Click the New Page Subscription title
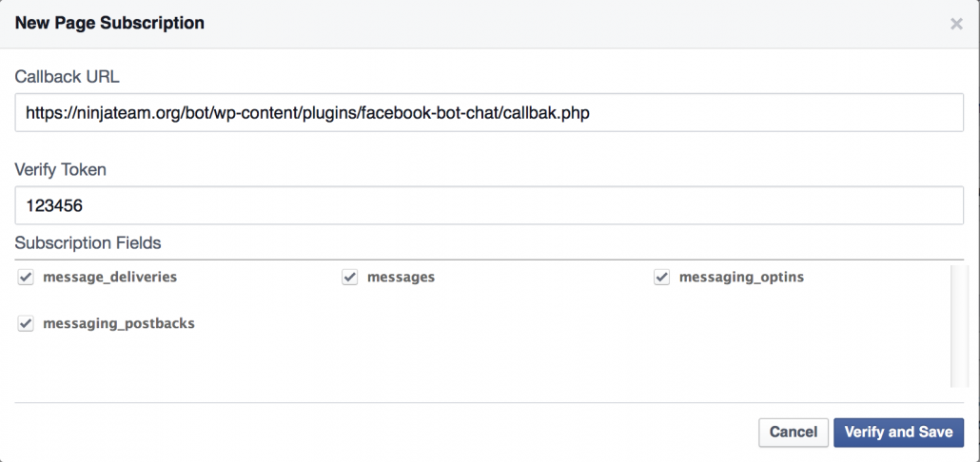 coord(109,24)
